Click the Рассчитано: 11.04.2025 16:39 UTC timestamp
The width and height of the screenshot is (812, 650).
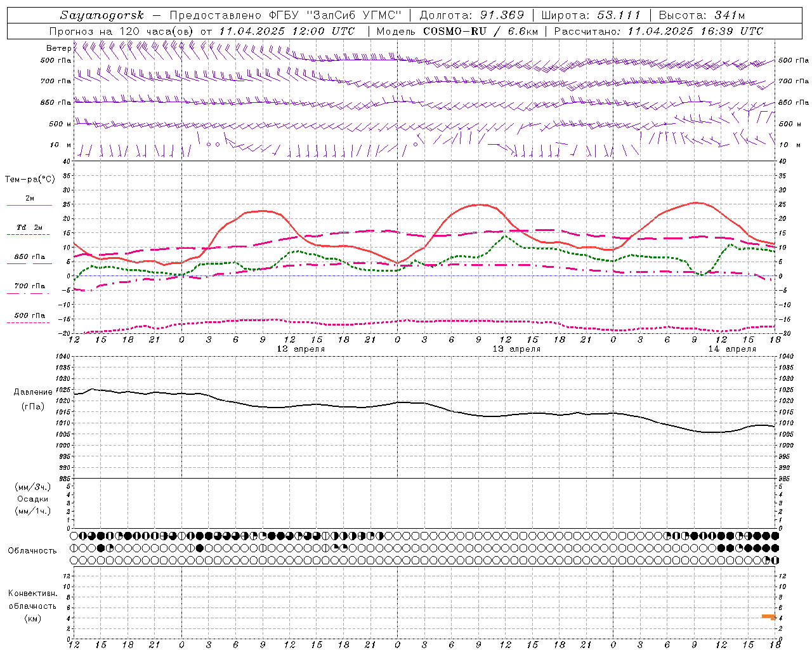pos(658,31)
